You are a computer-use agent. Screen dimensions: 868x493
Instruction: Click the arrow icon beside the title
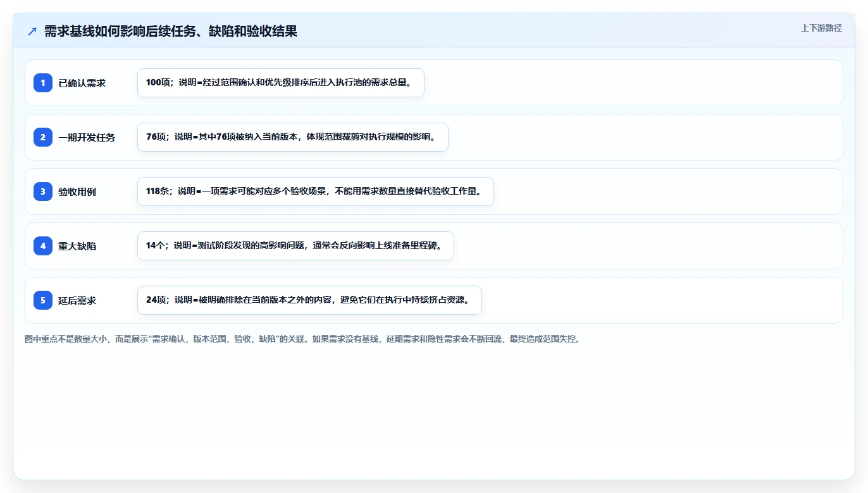tap(32, 31)
